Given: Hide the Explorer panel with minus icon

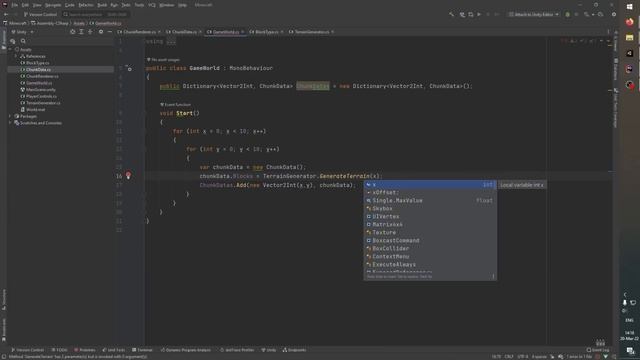Looking at the screenshot, I should pos(109,32).
